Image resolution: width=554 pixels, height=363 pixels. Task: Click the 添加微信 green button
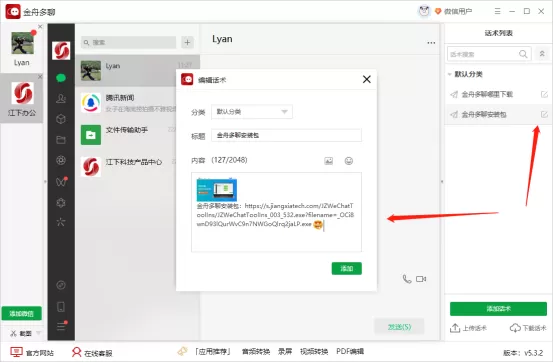pyautogui.click(x=22, y=314)
